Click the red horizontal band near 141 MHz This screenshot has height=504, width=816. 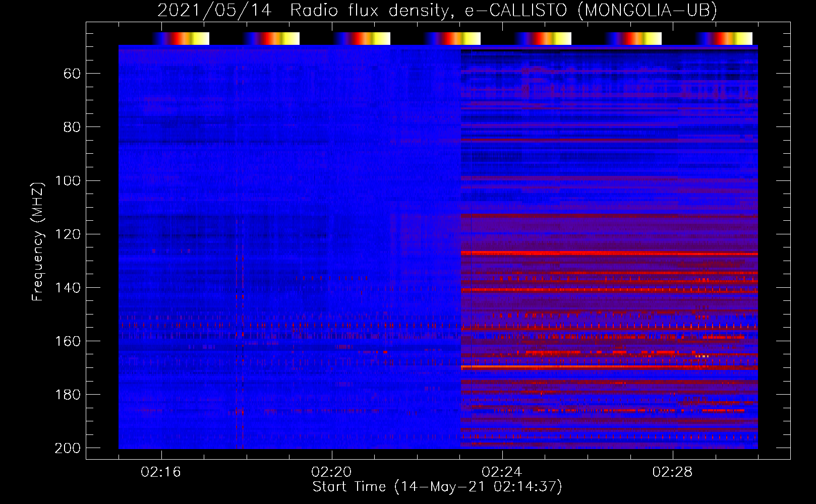pyautogui.click(x=609, y=290)
